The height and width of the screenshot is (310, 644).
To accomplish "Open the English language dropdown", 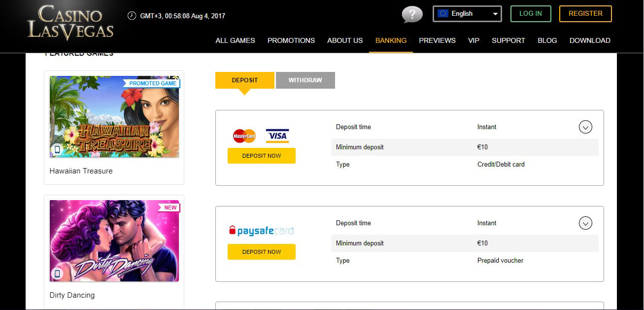I will tap(467, 14).
